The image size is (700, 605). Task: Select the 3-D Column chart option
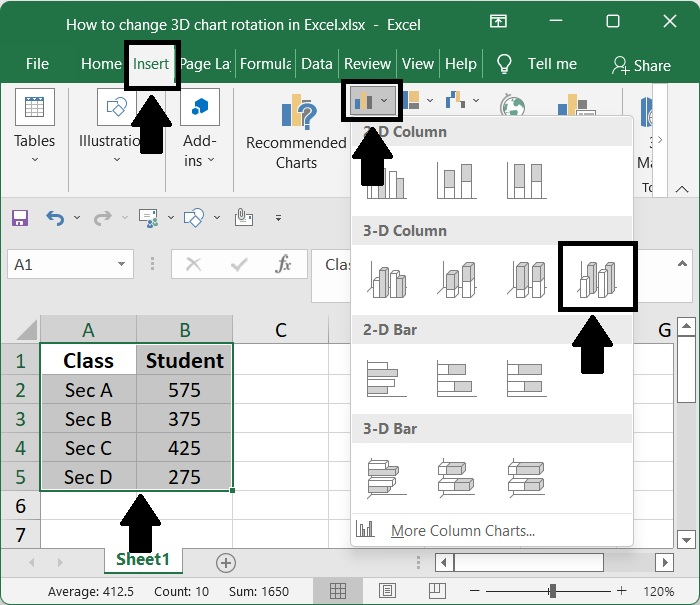tap(597, 279)
